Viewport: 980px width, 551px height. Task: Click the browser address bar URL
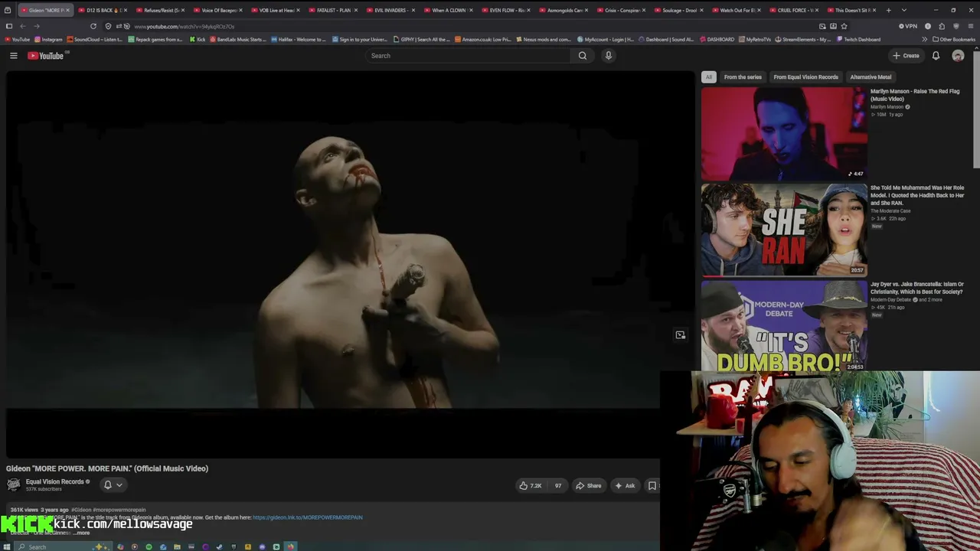click(x=185, y=27)
